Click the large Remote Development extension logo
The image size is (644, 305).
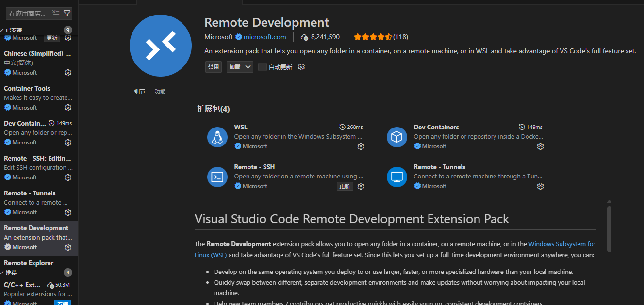click(x=161, y=46)
